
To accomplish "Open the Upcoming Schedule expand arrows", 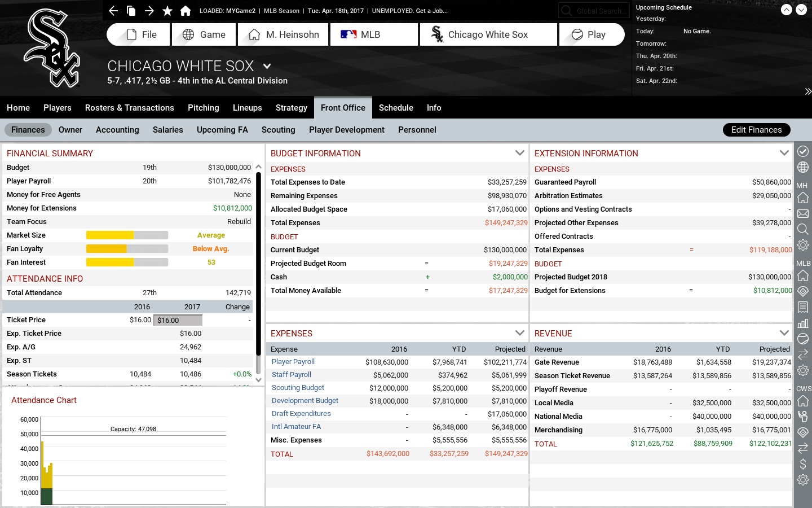I will coord(808,91).
